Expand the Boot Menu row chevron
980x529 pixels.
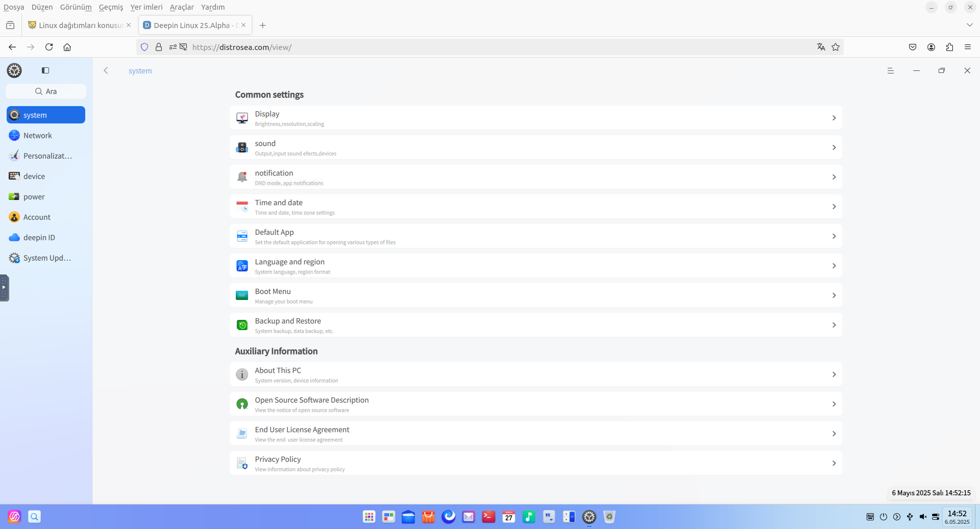pyautogui.click(x=834, y=295)
